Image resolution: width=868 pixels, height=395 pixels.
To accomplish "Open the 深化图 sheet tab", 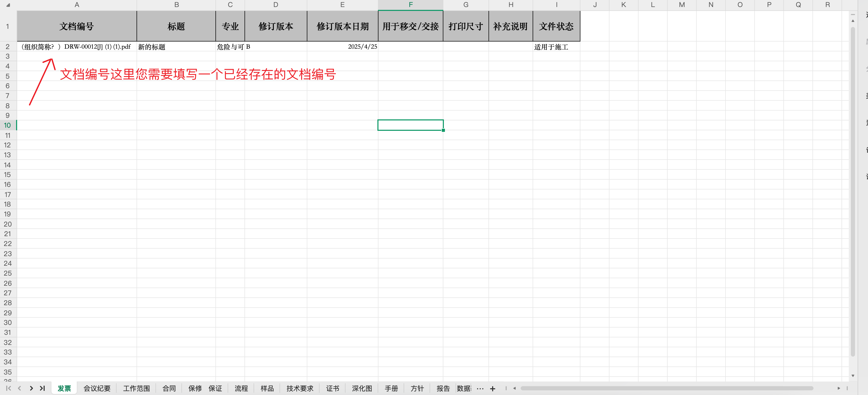I will [x=362, y=388].
